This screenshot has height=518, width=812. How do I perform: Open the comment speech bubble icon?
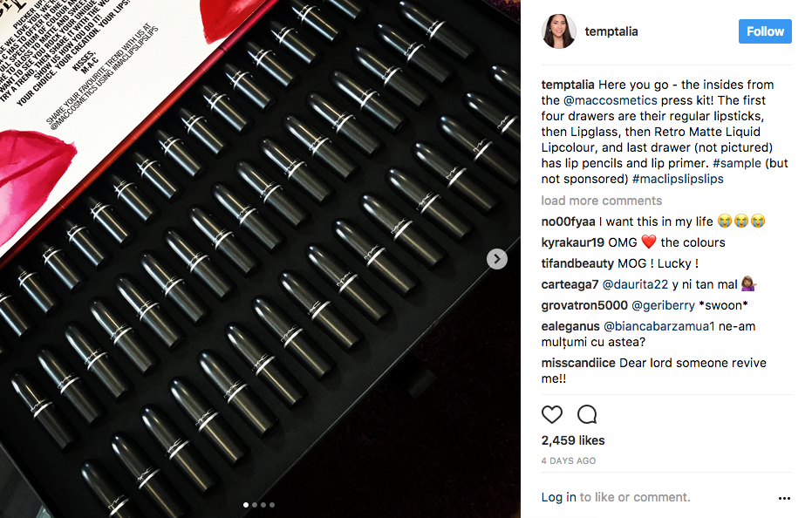click(587, 414)
